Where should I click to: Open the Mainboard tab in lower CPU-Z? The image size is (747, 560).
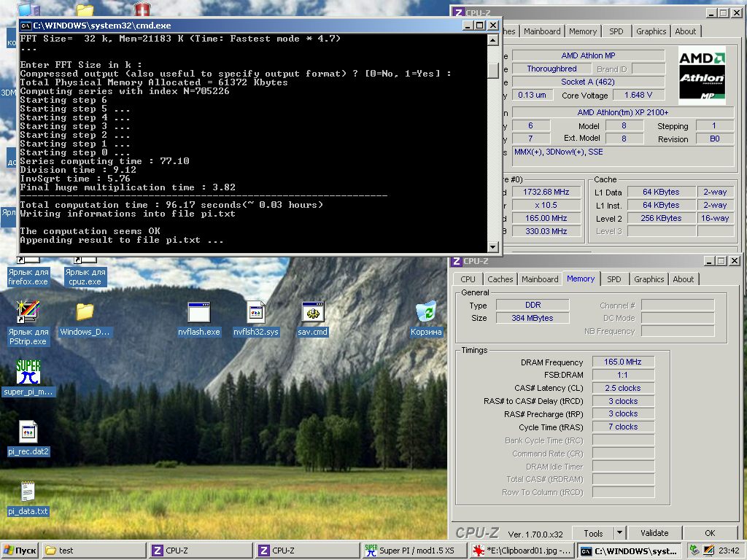(x=540, y=279)
